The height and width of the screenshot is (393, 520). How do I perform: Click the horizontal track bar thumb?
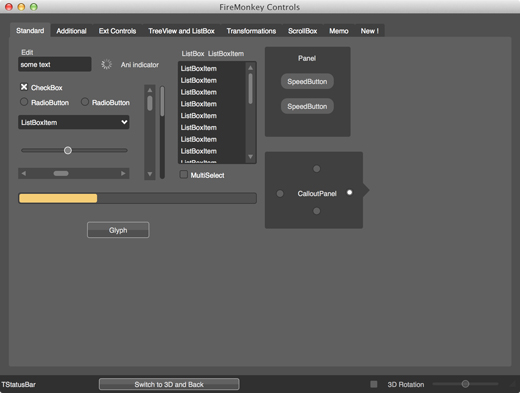tap(68, 150)
